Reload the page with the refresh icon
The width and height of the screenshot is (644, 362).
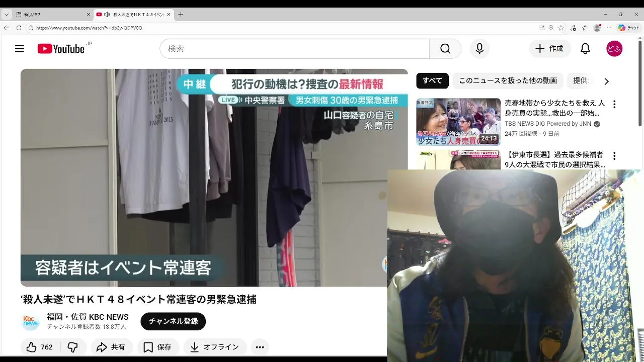[x=19, y=28]
